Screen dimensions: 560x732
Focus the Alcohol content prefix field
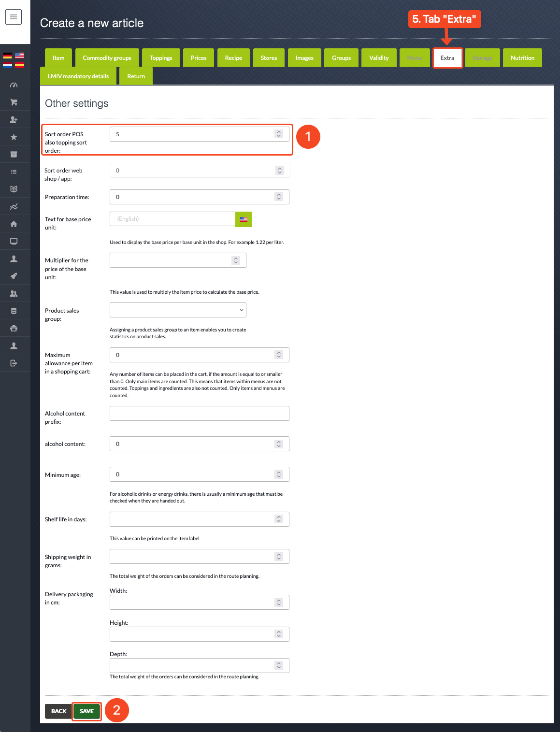(200, 413)
